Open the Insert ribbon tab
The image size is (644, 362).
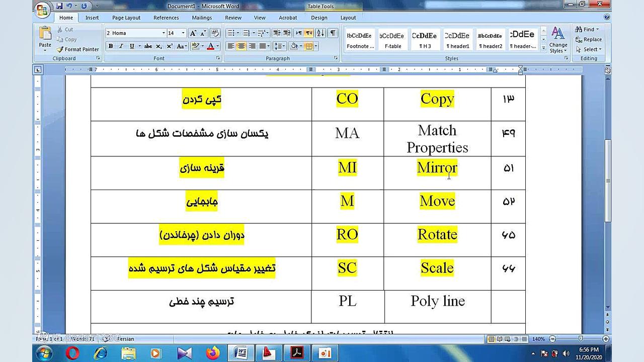[92, 18]
